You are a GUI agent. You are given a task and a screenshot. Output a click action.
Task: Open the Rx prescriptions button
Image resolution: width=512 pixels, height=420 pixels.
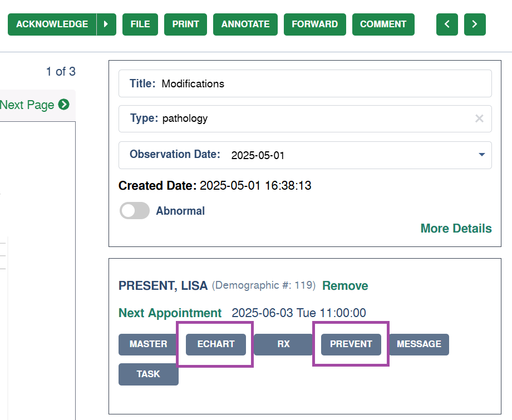(283, 344)
